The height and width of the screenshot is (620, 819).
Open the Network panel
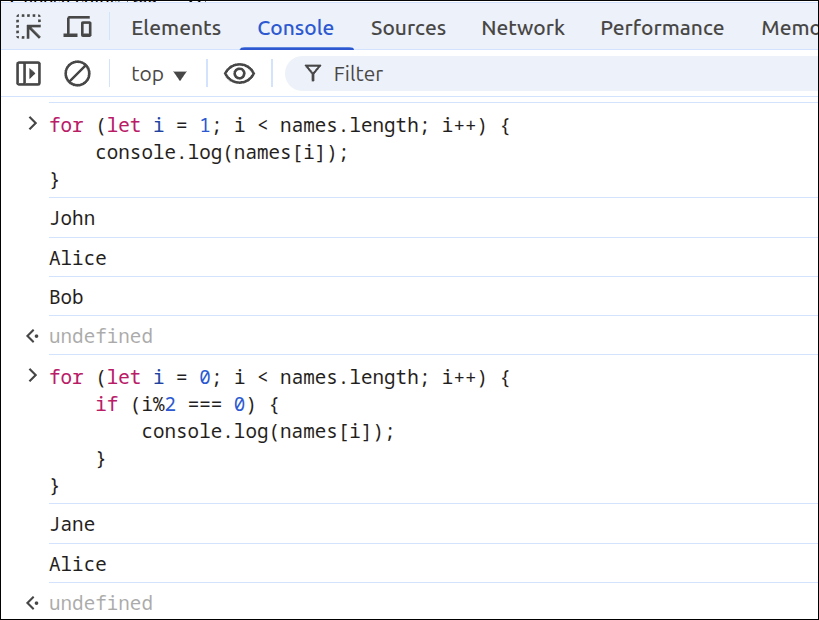522,28
